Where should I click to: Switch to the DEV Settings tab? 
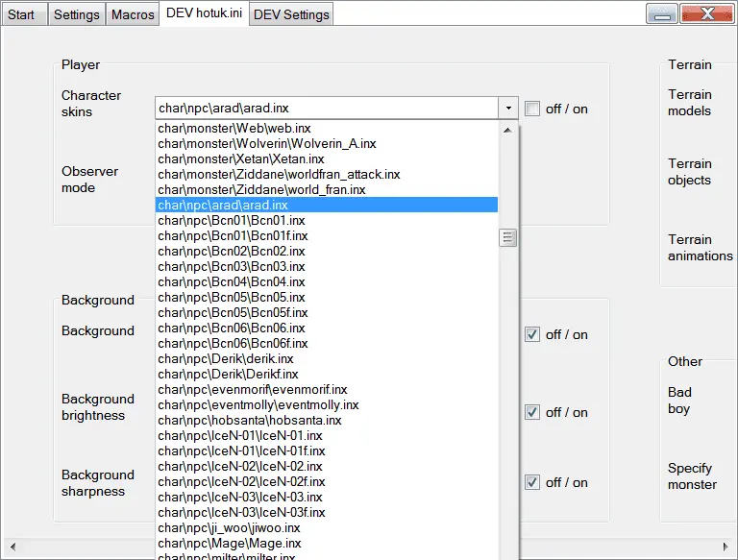(291, 14)
